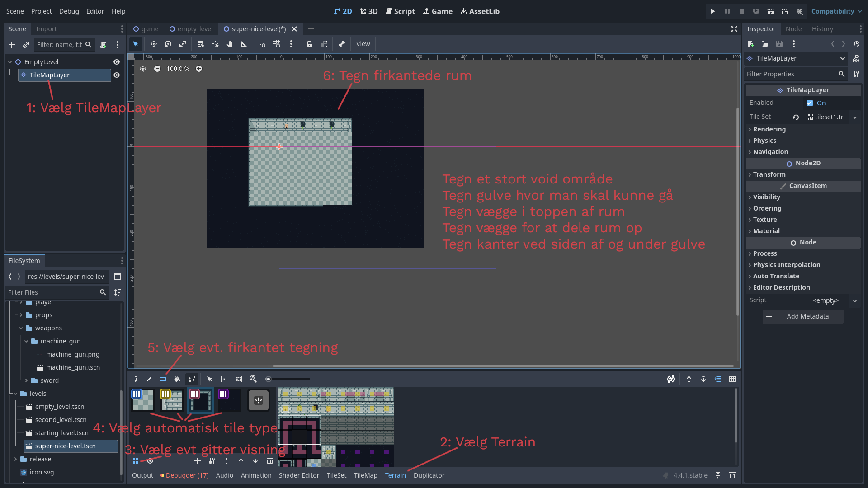The image size is (868, 488).
Task: Expand the Rendering property section
Action: tap(769, 129)
